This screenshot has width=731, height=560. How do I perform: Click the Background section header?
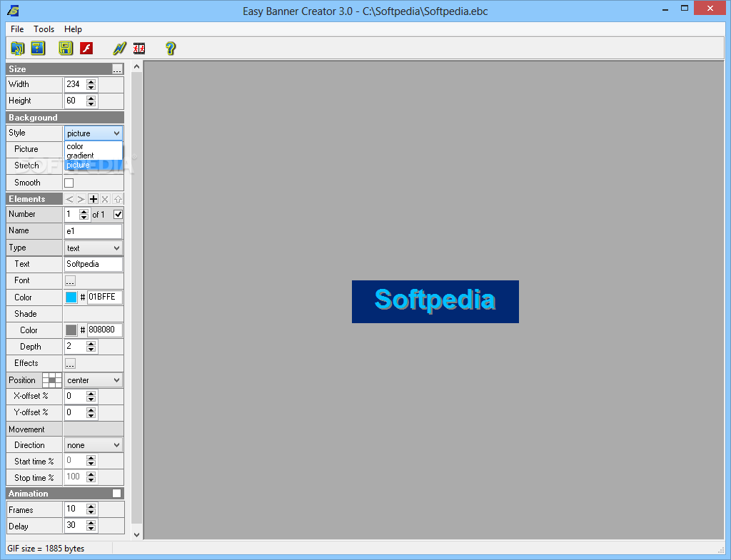click(65, 118)
